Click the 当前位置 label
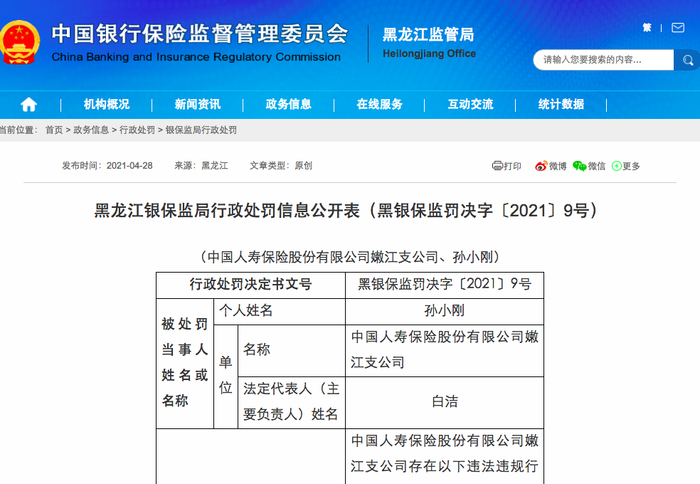The width and height of the screenshot is (700, 484). coord(18,130)
